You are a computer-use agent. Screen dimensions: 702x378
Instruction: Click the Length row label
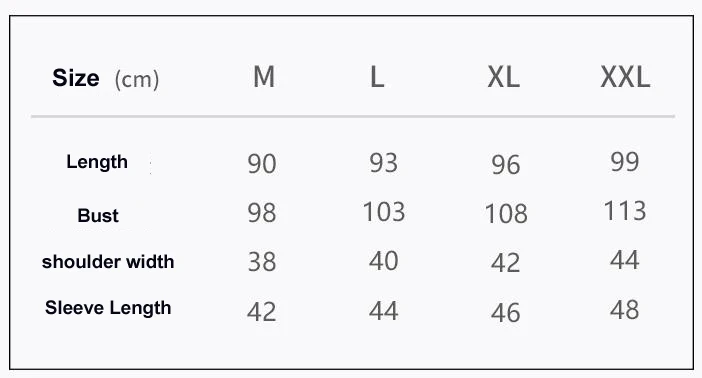point(97,162)
